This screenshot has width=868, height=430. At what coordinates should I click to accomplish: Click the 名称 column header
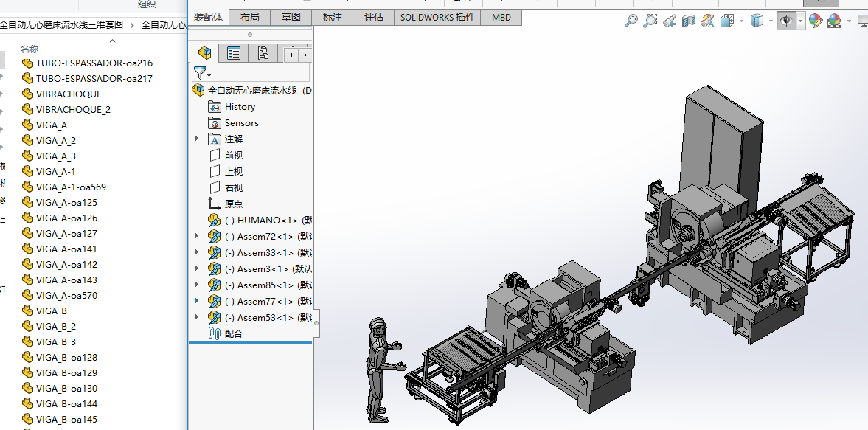point(29,49)
